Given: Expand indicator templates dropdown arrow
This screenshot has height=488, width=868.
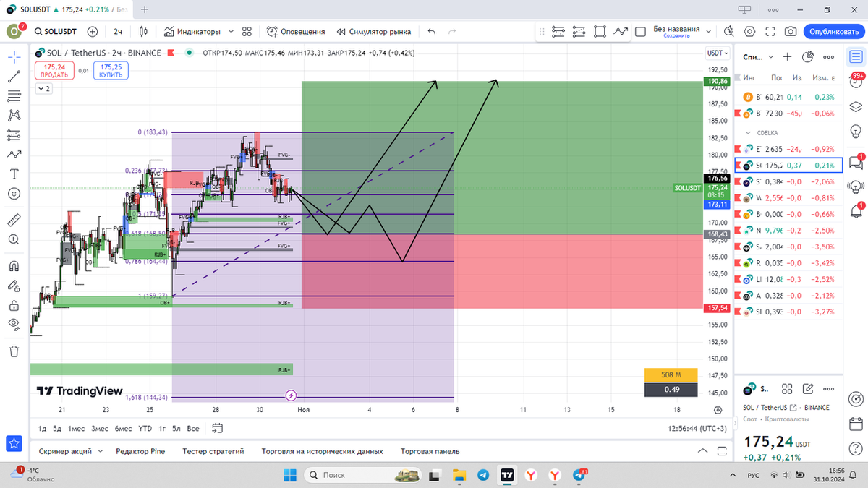Looking at the screenshot, I should [231, 32].
